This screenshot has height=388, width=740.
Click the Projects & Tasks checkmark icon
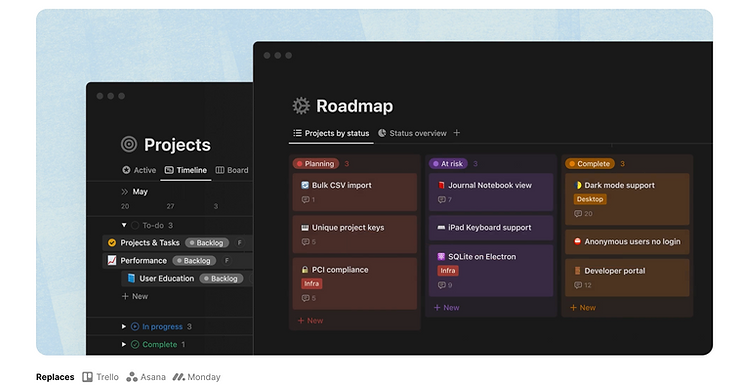coord(112,243)
